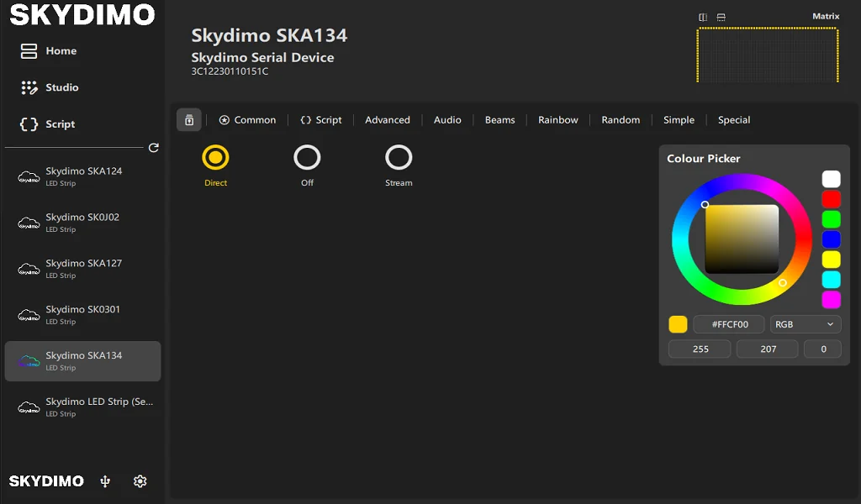Click the refresh device list icon

(154, 148)
